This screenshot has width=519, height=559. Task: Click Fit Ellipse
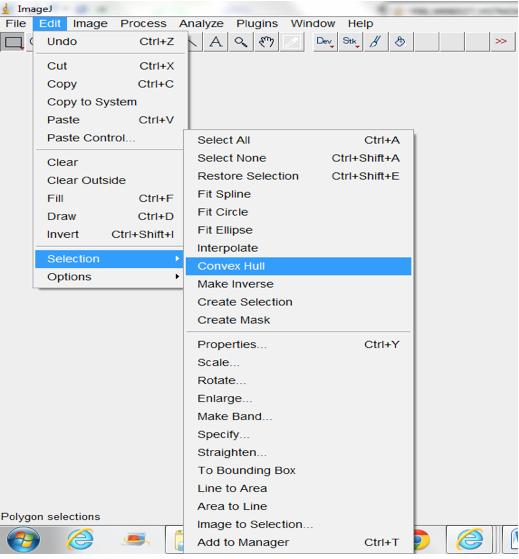[x=298, y=230]
